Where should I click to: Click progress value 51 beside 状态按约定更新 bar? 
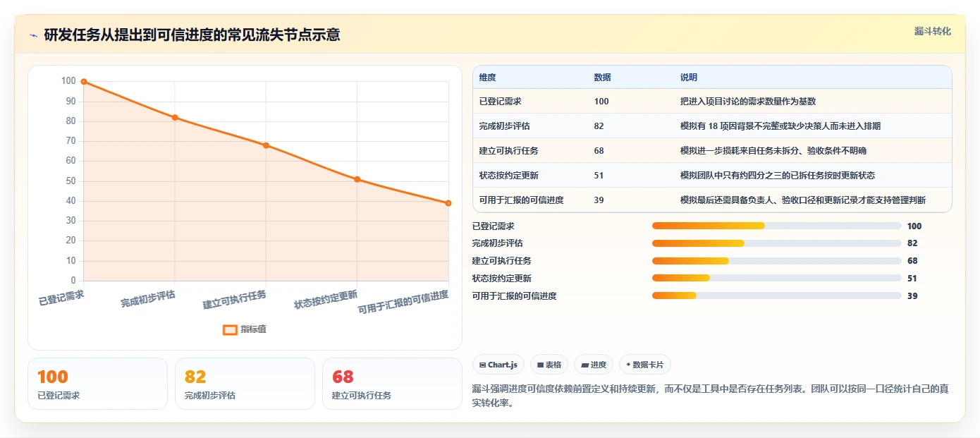[912, 279]
